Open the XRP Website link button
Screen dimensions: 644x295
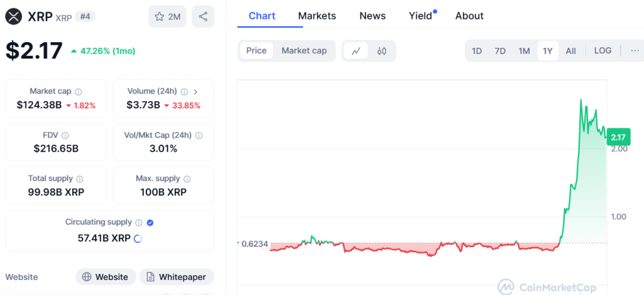[x=106, y=277]
